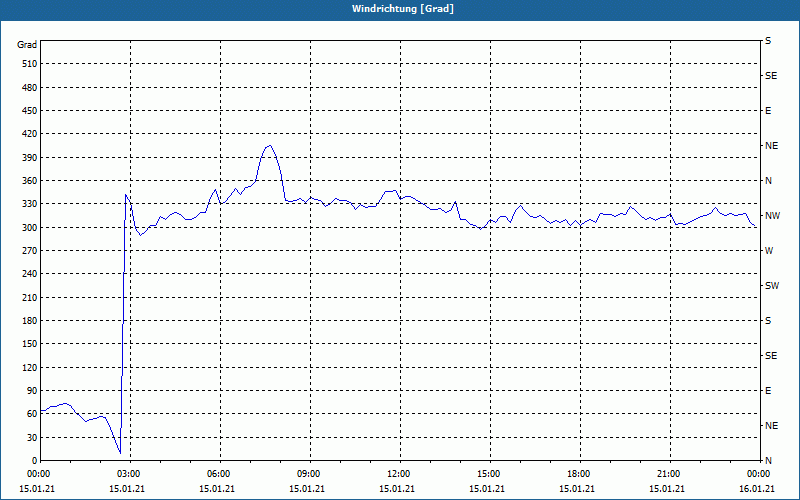Click the "S" compass label beside the 180 gridline
Screen dimensions: 800x500
point(768,321)
